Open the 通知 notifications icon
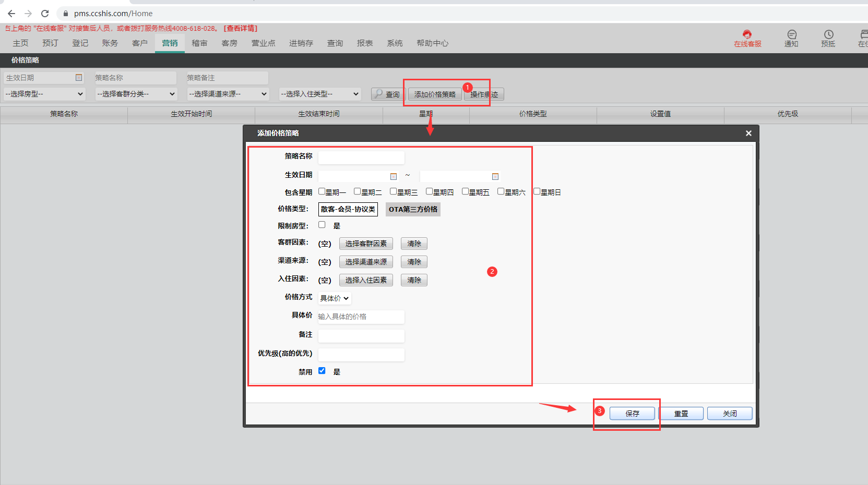Viewport: 868px width, 485px height. 791,39
